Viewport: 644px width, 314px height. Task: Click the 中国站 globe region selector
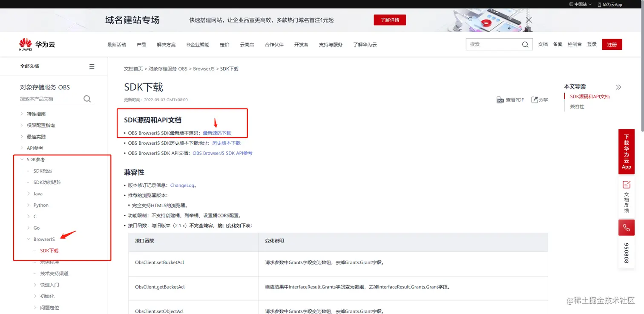[x=580, y=4]
